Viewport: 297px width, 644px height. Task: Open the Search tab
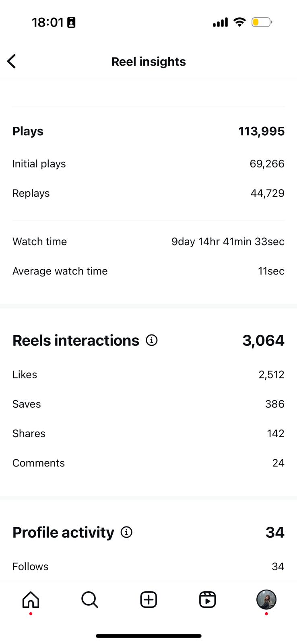pos(89,599)
